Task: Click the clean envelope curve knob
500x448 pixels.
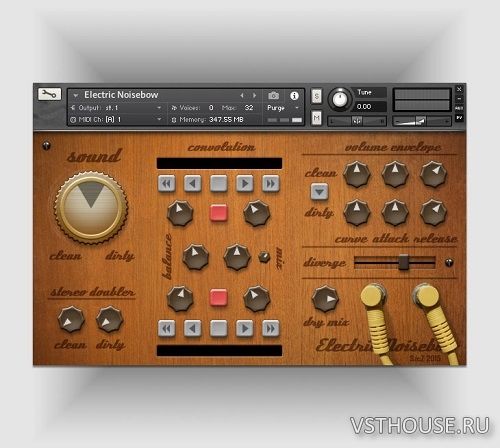Action: [357, 174]
